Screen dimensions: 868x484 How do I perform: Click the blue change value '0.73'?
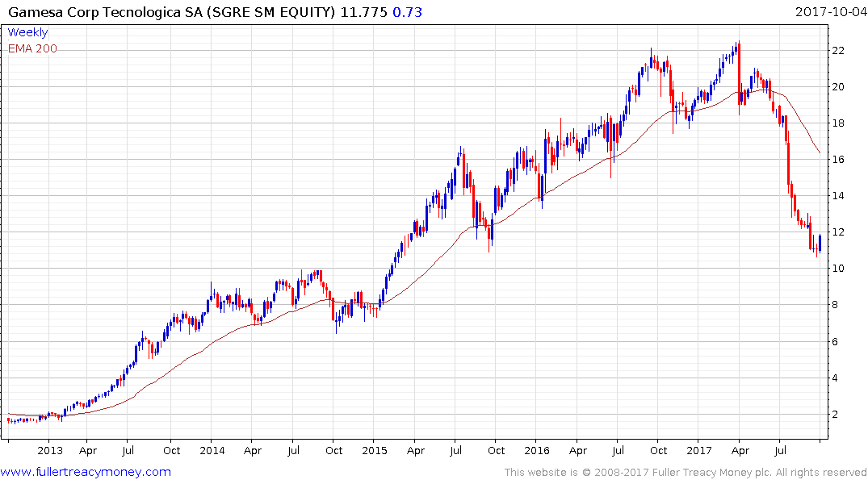click(x=408, y=11)
